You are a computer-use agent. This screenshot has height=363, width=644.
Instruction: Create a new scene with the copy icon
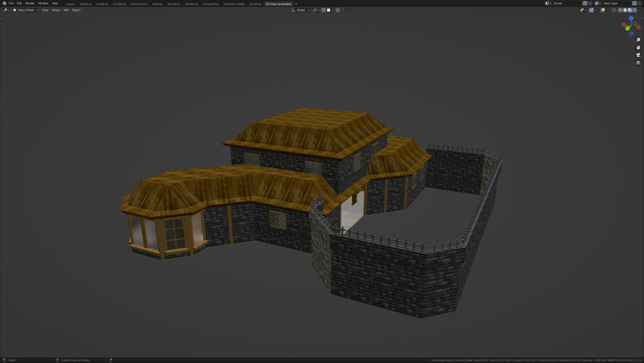tap(584, 3)
